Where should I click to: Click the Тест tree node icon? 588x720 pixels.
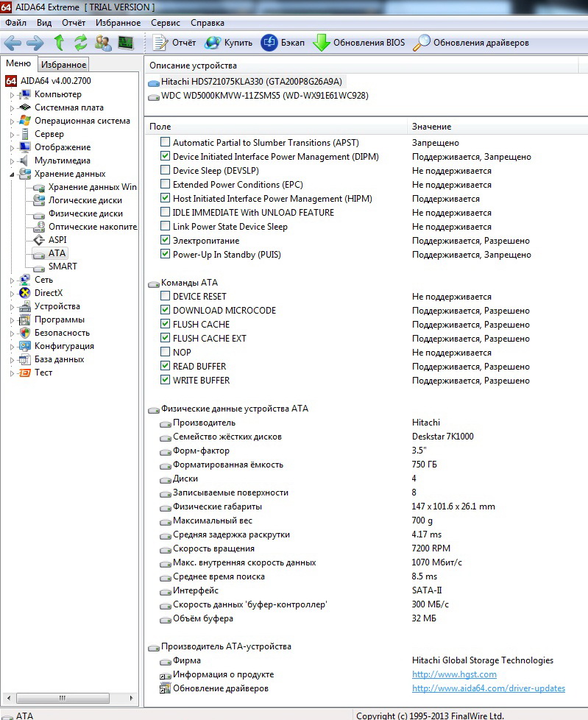click(25, 373)
